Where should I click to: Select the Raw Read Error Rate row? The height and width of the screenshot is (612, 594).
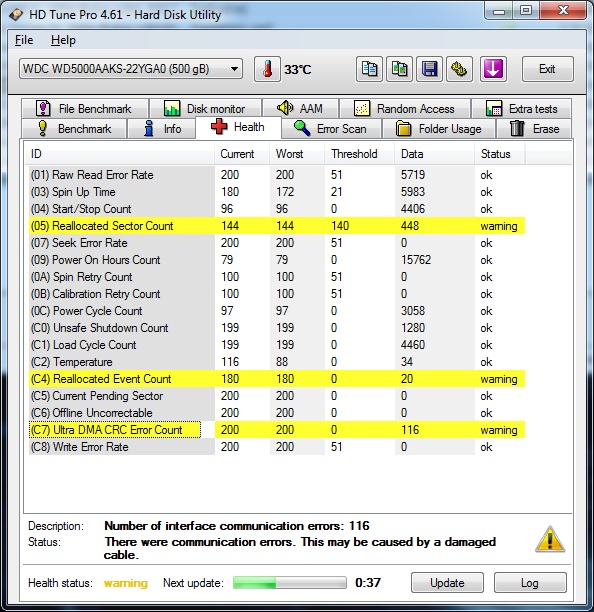[x=277, y=175]
